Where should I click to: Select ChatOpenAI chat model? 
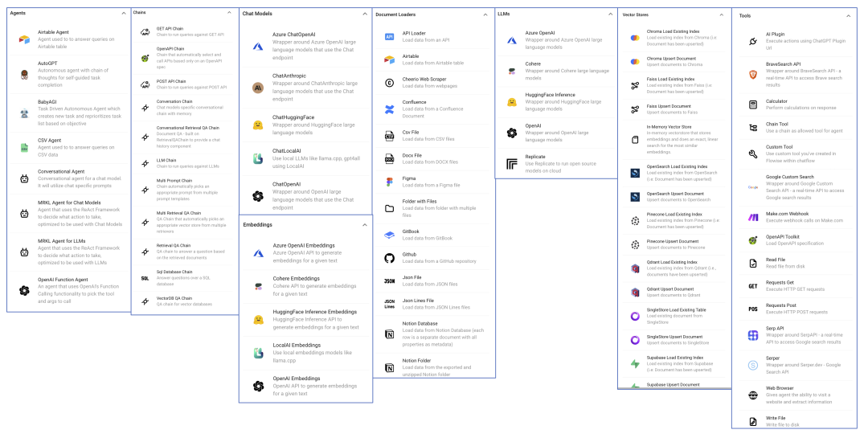pos(305,196)
